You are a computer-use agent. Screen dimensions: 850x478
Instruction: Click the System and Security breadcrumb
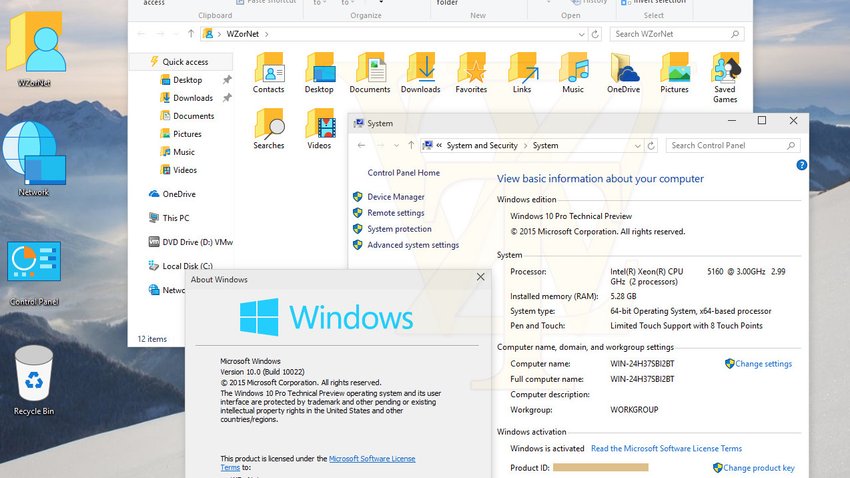pyautogui.click(x=482, y=145)
